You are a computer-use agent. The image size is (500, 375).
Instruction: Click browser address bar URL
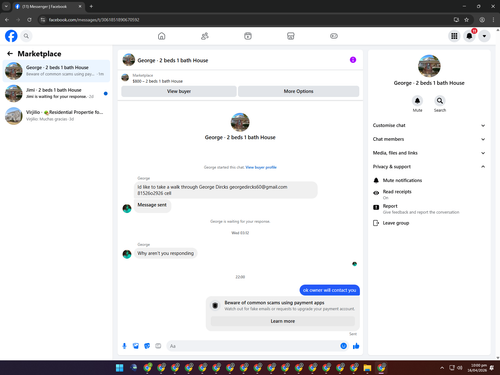[x=94, y=20]
